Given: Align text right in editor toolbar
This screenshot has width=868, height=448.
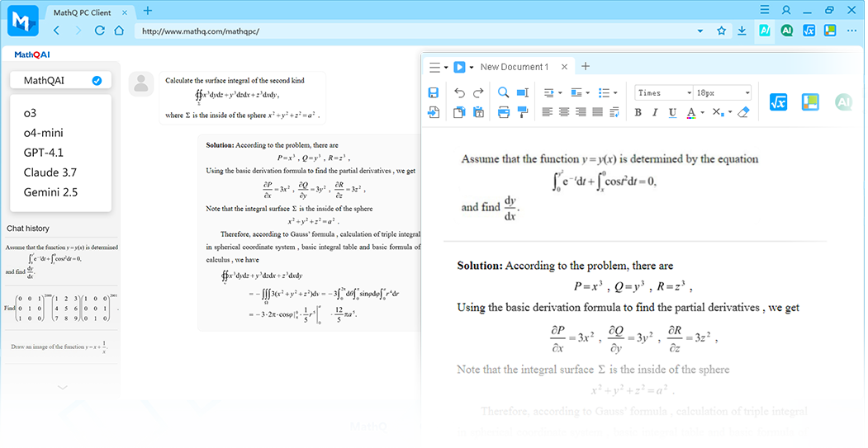Looking at the screenshot, I should (580, 112).
